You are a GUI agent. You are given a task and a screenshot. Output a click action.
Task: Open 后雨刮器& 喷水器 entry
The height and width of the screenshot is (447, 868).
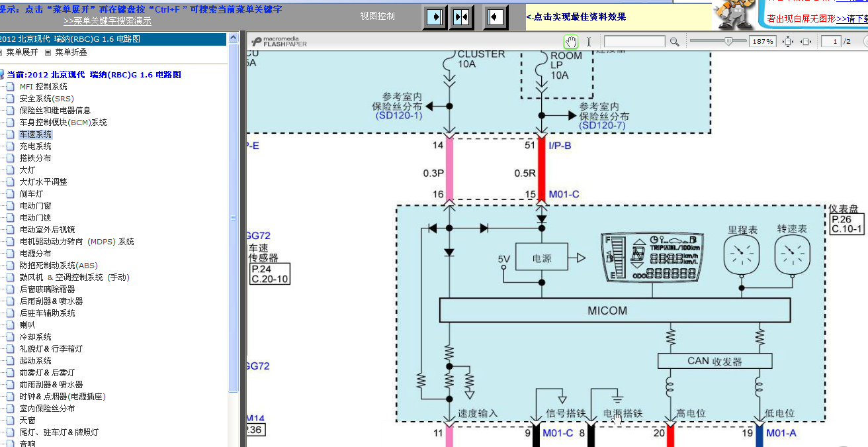pyautogui.click(x=51, y=301)
